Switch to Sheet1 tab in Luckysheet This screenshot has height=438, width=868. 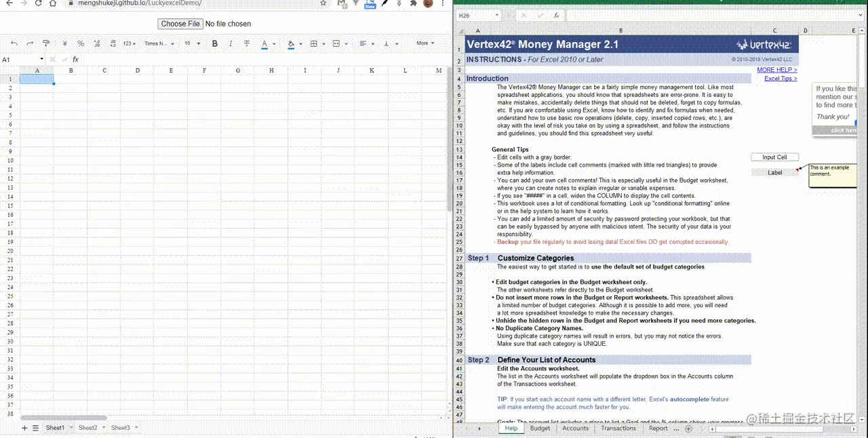click(55, 428)
